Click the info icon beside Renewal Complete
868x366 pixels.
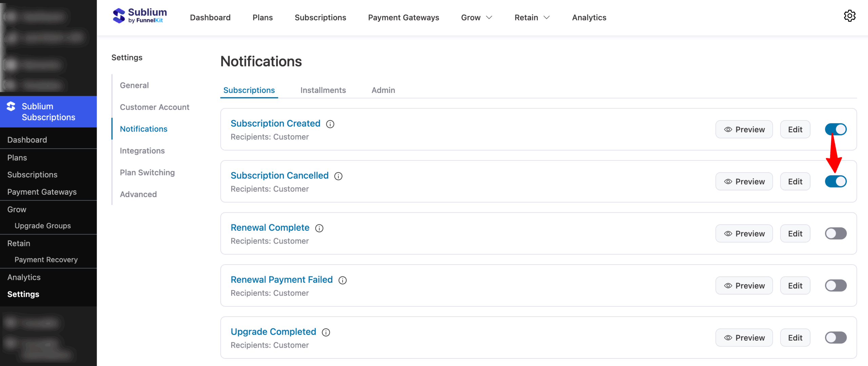tap(319, 228)
